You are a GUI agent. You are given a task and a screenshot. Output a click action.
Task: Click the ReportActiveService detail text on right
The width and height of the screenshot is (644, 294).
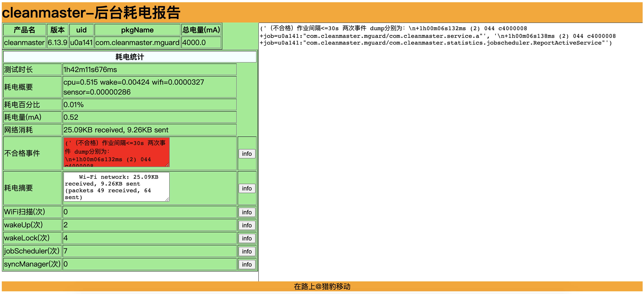pos(567,43)
